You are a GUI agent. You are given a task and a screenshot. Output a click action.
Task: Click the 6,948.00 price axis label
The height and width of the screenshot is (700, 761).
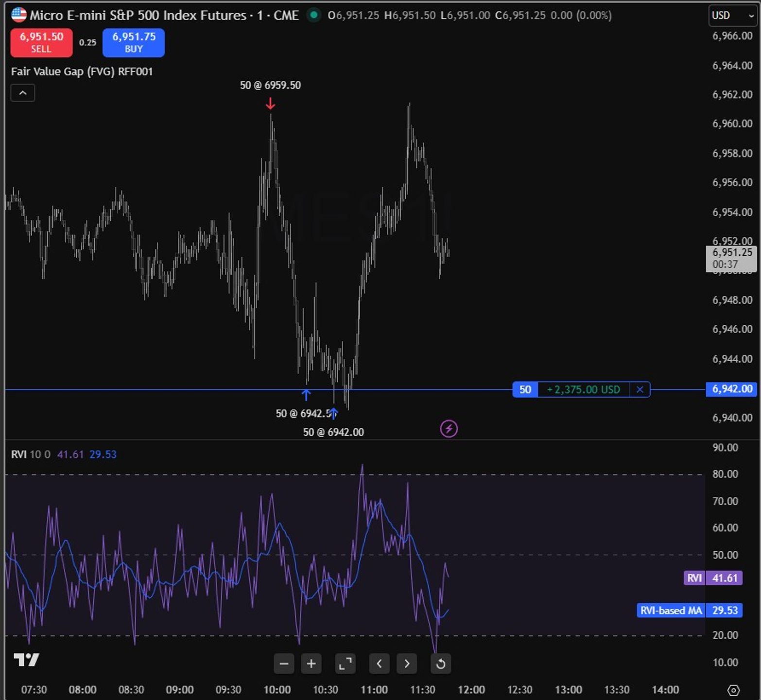pos(732,300)
